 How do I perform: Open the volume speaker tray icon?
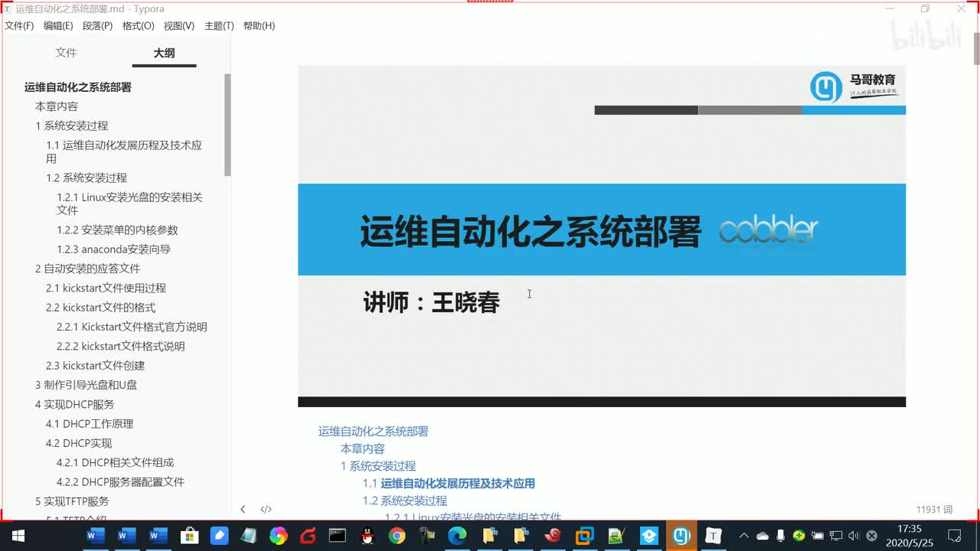[x=854, y=536]
